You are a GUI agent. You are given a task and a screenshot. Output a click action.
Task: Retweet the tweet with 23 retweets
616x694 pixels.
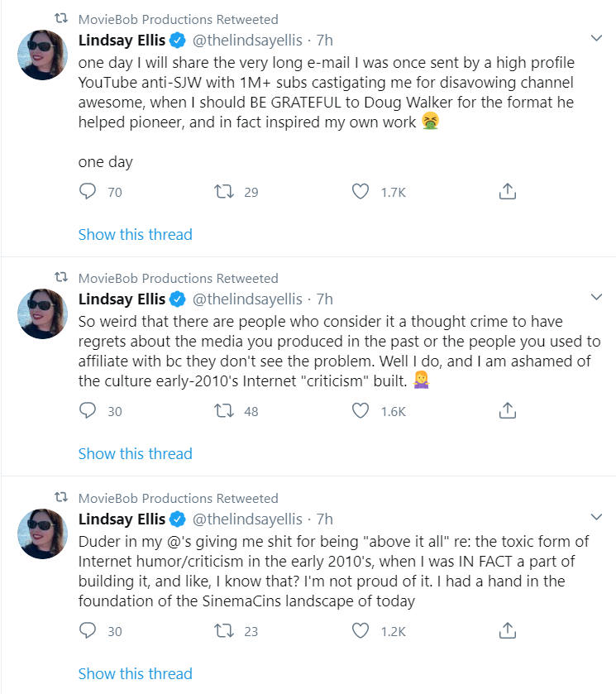click(224, 630)
